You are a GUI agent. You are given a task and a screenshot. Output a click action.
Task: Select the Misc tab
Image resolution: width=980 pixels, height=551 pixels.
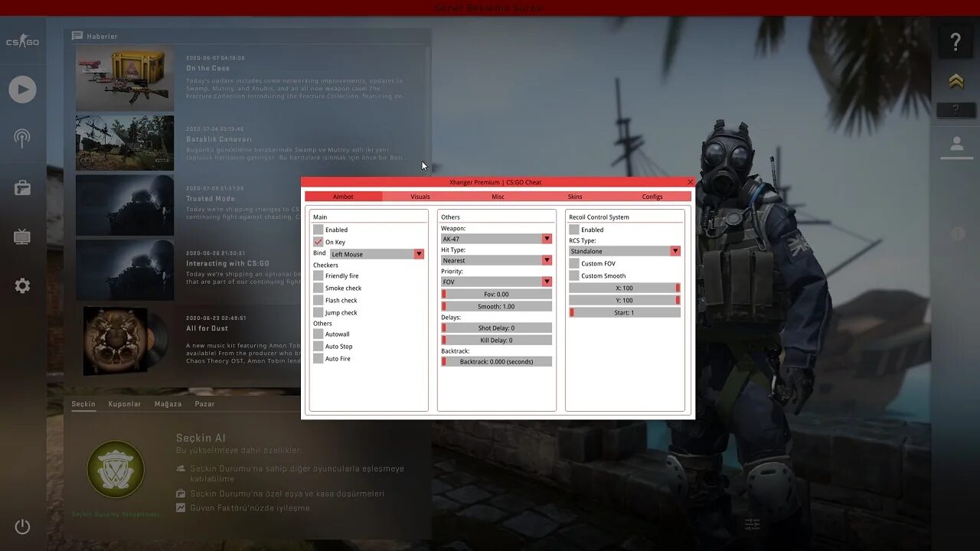pyautogui.click(x=498, y=197)
